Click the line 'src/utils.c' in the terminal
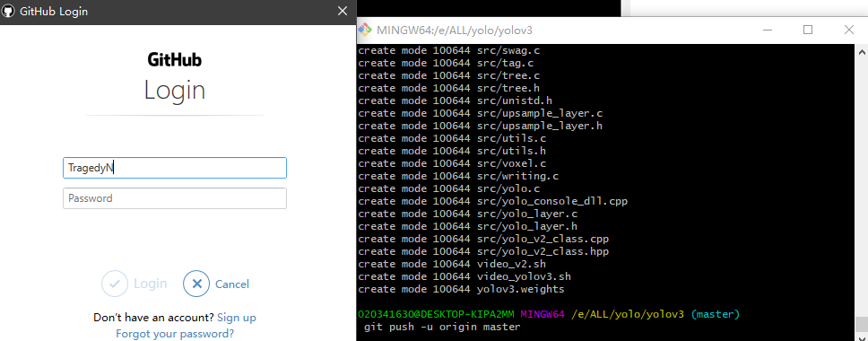 click(x=452, y=138)
